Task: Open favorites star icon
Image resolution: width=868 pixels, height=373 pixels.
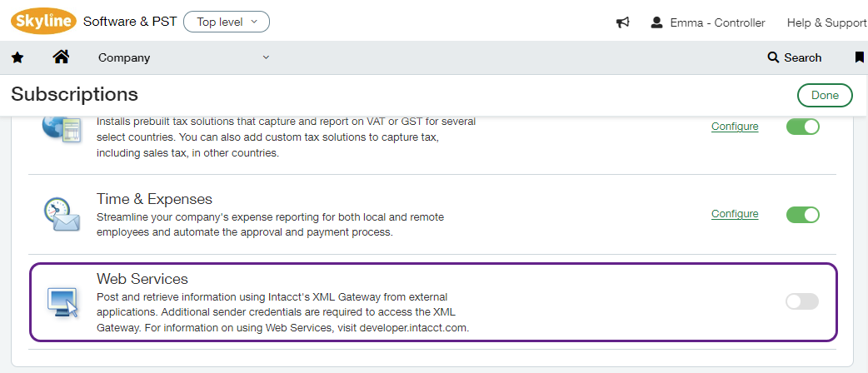Action: point(17,57)
